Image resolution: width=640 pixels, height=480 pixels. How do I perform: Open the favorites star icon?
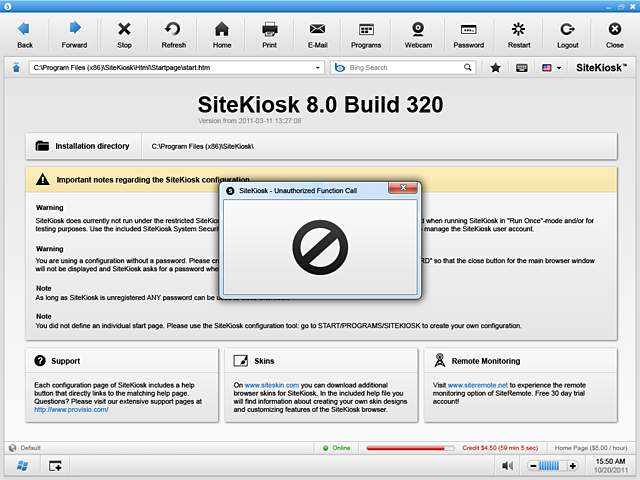coord(496,68)
